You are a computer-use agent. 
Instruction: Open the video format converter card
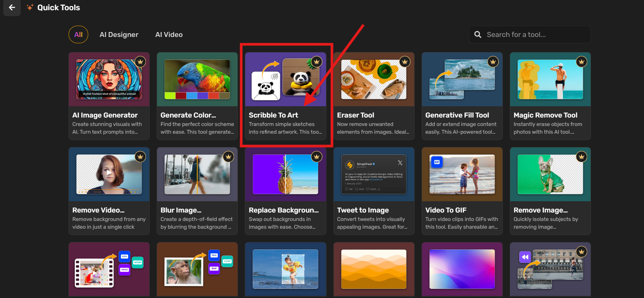tap(109, 269)
